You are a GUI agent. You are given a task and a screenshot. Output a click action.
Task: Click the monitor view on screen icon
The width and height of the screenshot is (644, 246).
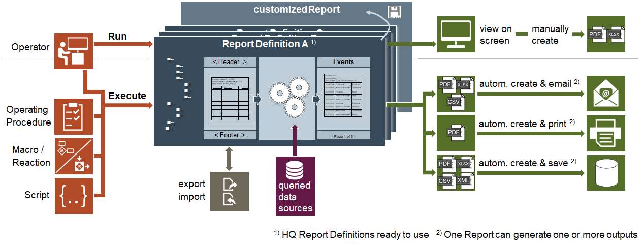click(x=456, y=34)
